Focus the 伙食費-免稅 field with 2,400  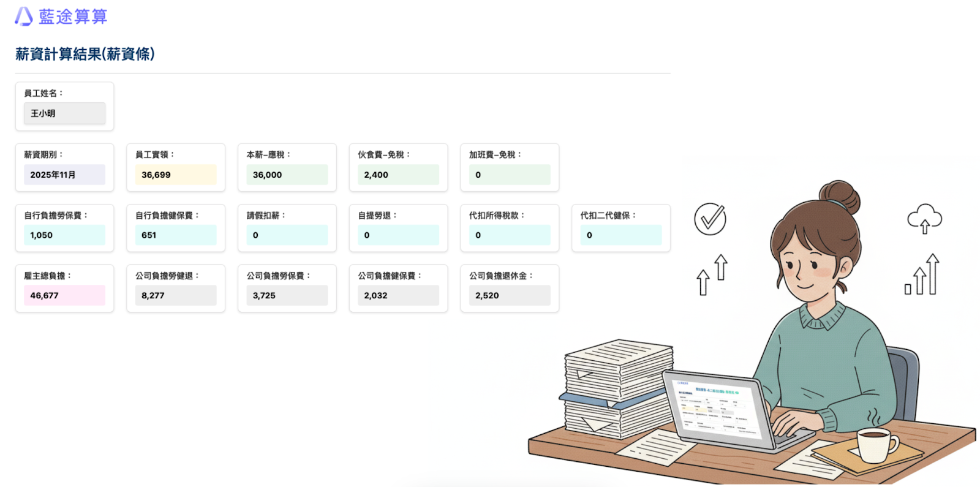tap(398, 175)
